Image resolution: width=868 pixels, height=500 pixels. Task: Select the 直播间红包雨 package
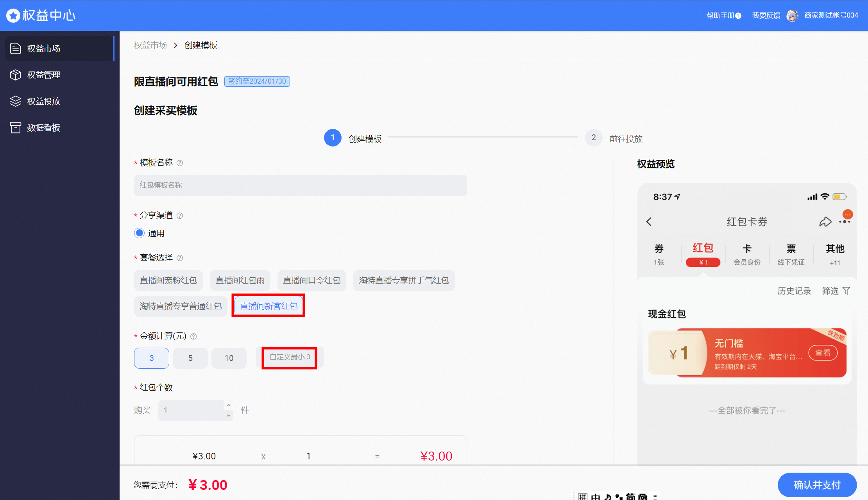(240, 280)
